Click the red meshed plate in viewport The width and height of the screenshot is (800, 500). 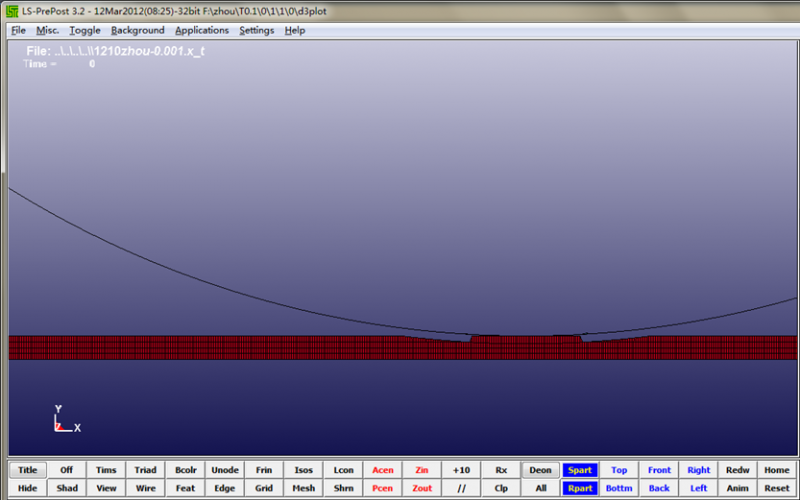[403, 347]
